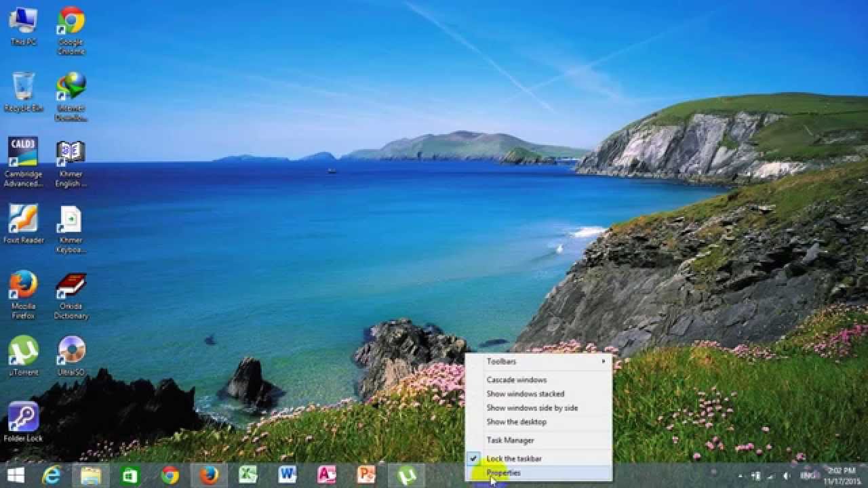
Task: Launch Internet Explorer from the taskbar
Action: [x=52, y=475]
